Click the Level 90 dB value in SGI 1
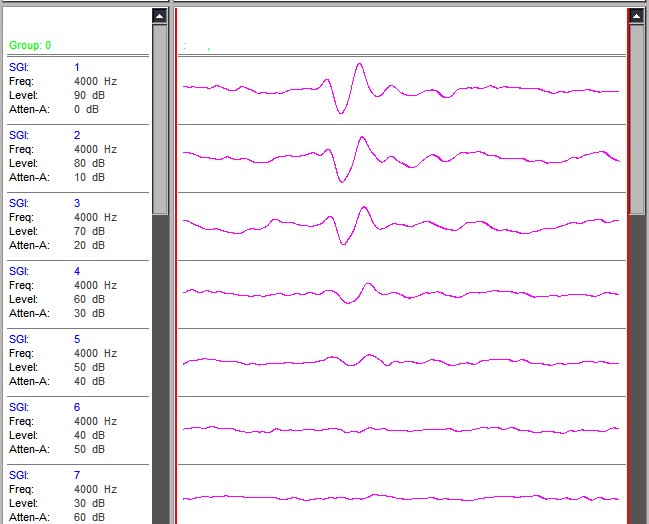This screenshot has width=649, height=524. [89, 95]
